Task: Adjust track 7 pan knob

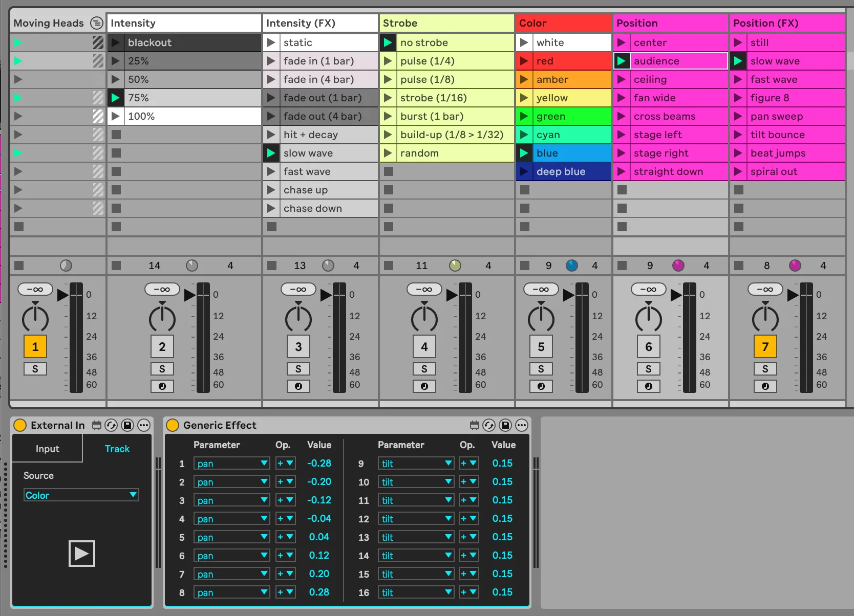Action: [x=765, y=318]
